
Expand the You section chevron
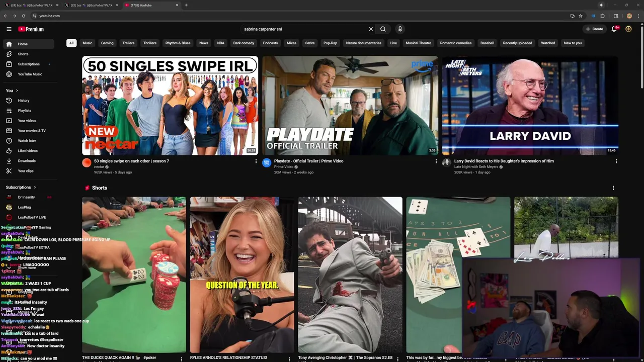coord(17,90)
